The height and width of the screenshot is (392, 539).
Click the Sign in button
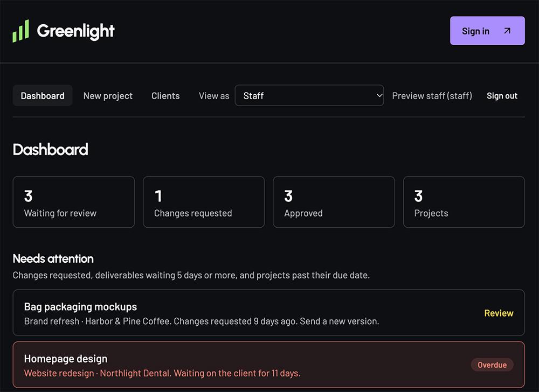[487, 31]
